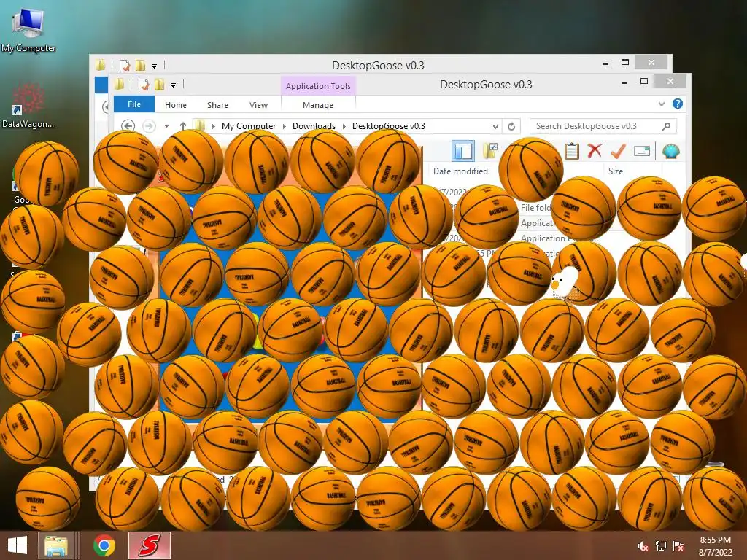The image size is (747, 560).
Task: Click the muted volume tray icon
Action: coord(643,546)
